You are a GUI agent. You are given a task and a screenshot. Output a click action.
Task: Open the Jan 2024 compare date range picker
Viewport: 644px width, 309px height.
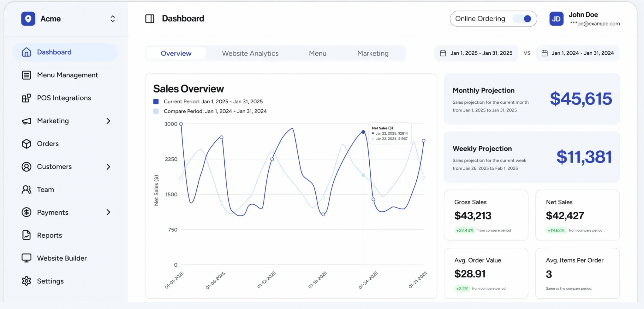pyautogui.click(x=578, y=53)
